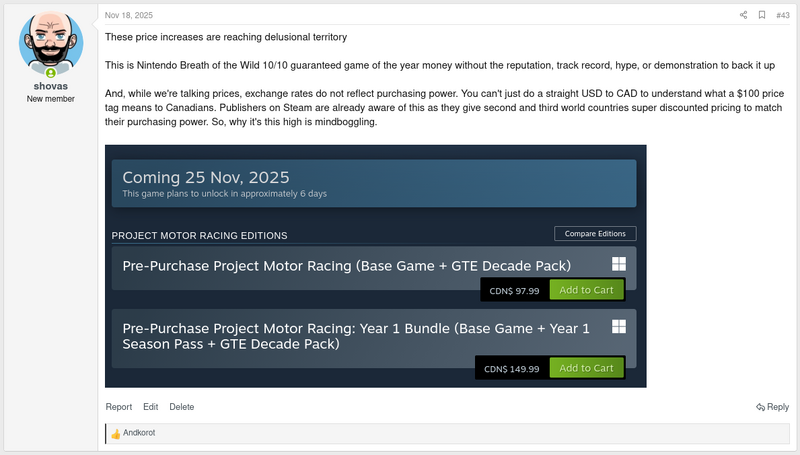Bookmark this post using the bookmark icon

pos(762,15)
